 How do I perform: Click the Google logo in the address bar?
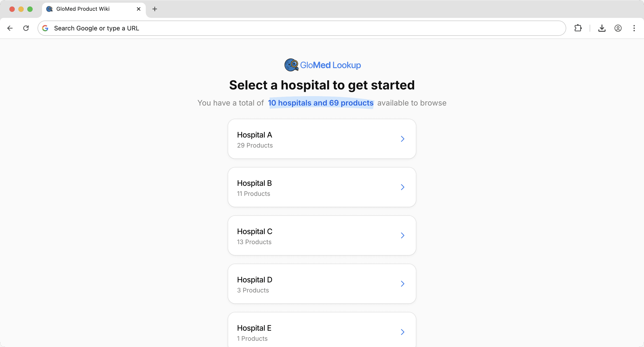point(45,28)
